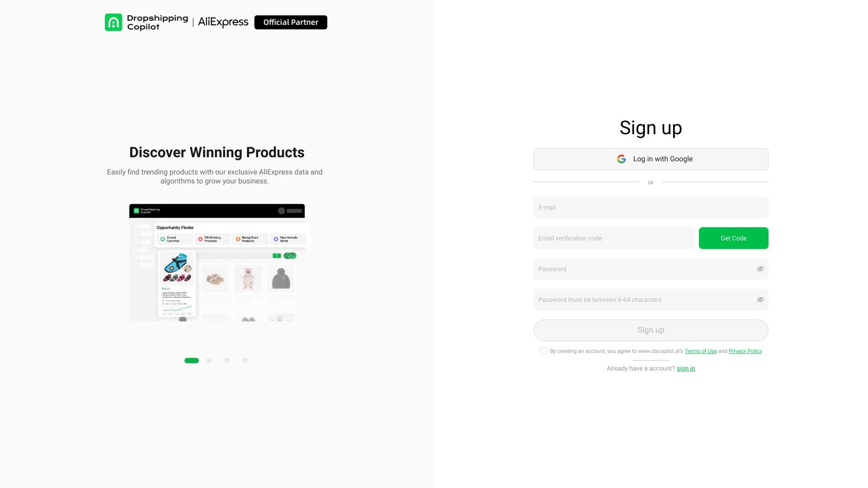Show the confirm password field contents
This screenshot has height=488, width=868.
tap(760, 299)
